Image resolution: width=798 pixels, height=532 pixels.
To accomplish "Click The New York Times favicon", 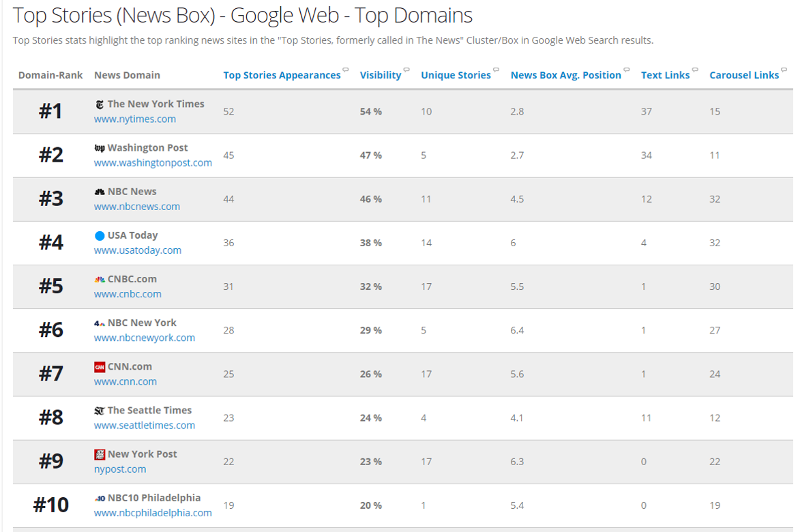I will click(100, 104).
